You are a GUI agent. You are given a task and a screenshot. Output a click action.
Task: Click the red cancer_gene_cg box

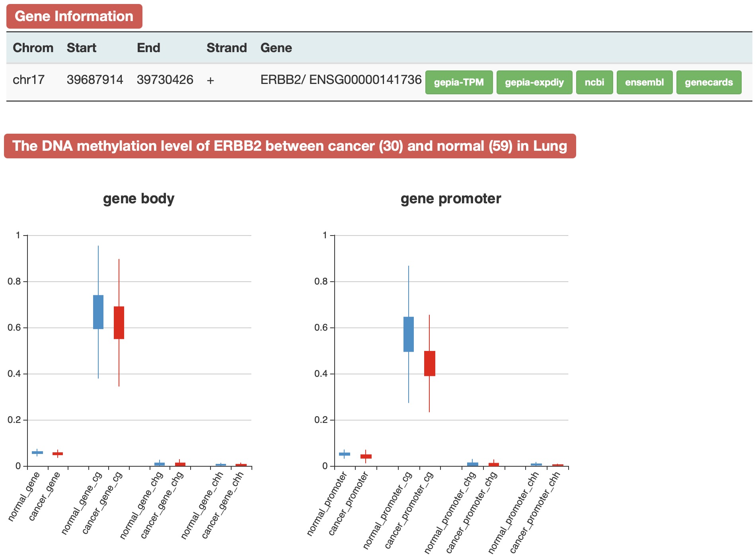(119, 323)
